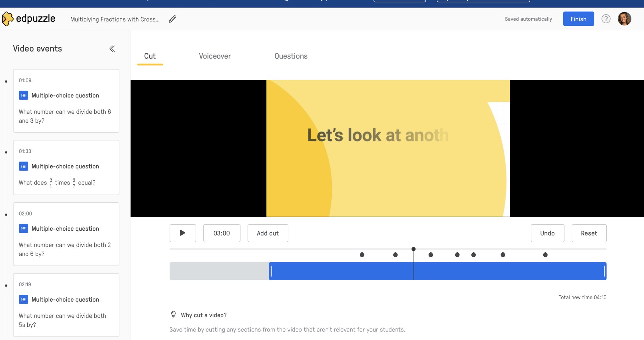Image resolution: width=644 pixels, height=340 pixels.
Task: Open the user profile avatar
Action: [624, 19]
